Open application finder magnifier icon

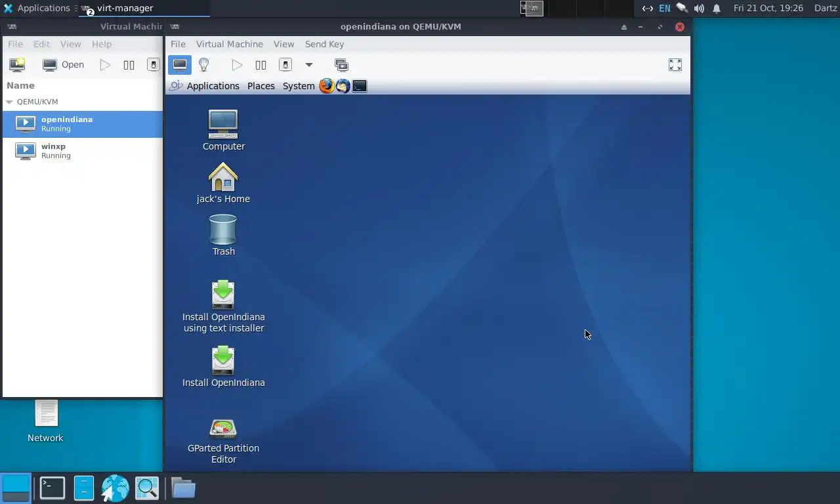pos(146,488)
